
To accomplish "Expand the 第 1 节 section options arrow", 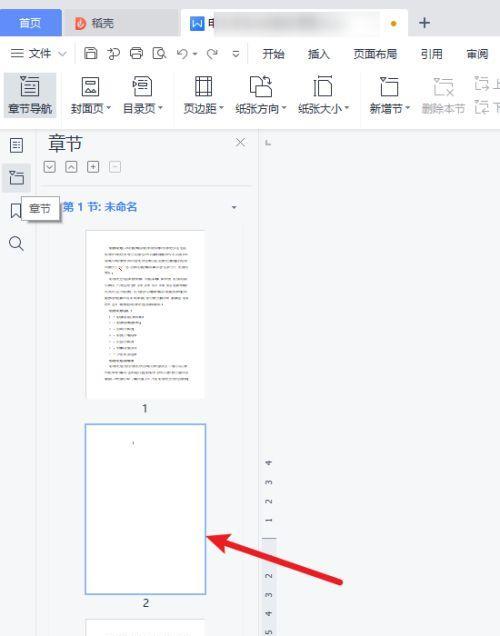I will click(x=234, y=208).
